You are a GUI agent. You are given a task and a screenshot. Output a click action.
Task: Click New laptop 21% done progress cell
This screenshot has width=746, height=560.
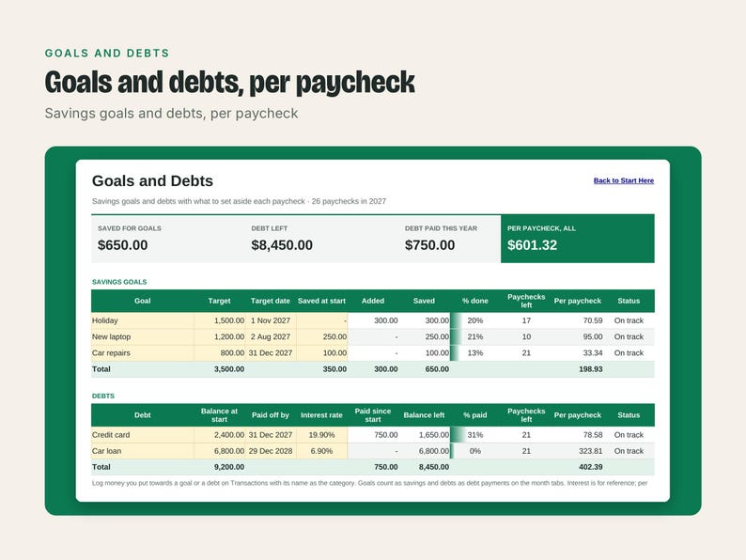474,337
